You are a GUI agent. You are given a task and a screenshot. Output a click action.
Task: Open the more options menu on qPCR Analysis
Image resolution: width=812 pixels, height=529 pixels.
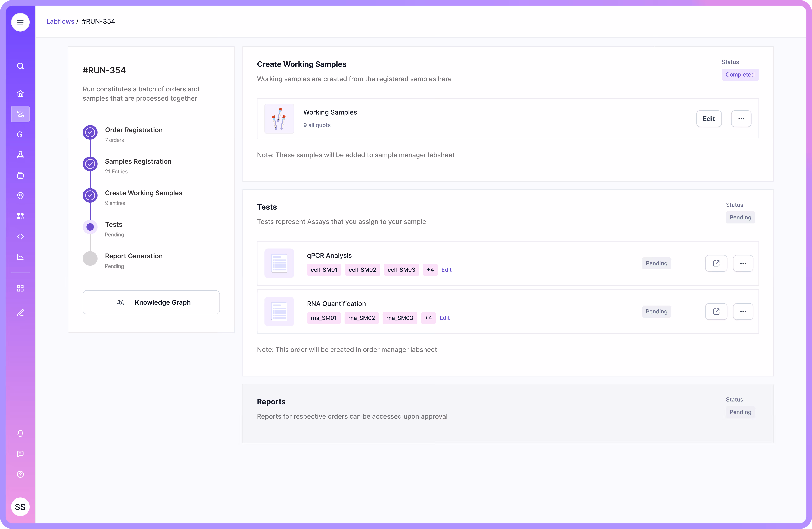point(743,263)
